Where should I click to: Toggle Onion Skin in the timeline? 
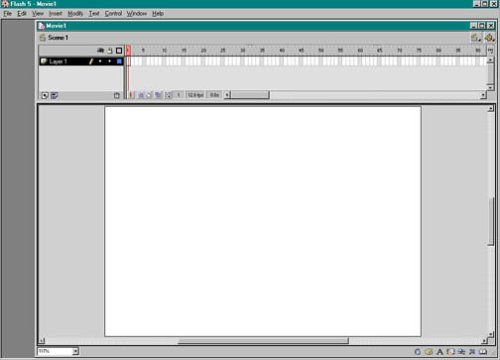tap(141, 95)
